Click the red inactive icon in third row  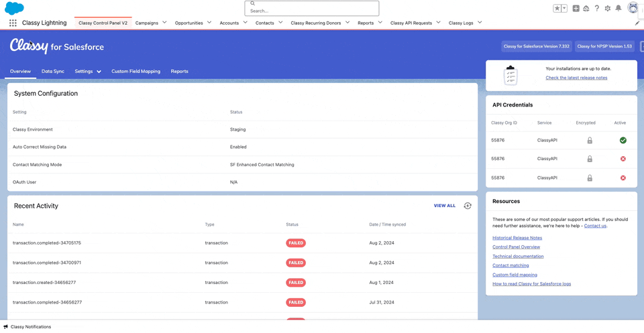pos(623,178)
